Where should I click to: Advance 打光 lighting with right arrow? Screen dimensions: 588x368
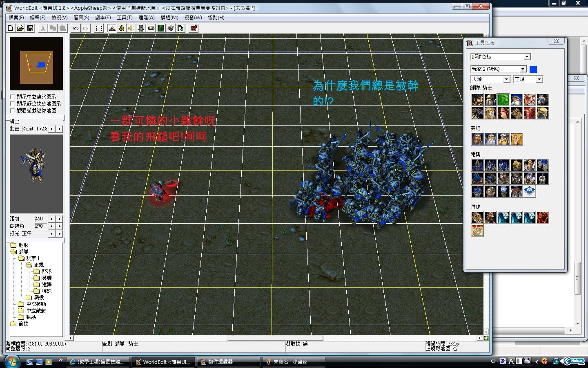tap(60, 233)
